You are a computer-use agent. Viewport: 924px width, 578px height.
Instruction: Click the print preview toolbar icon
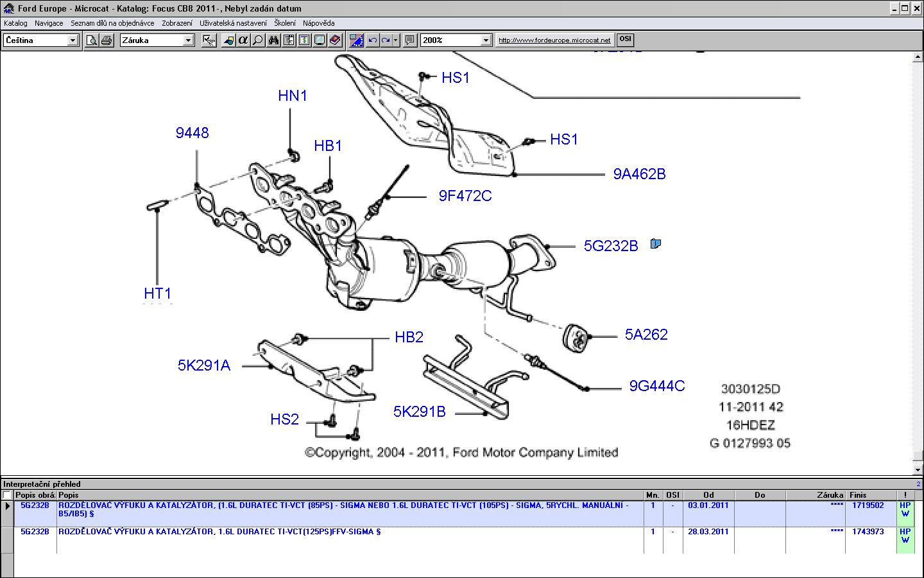[92, 40]
